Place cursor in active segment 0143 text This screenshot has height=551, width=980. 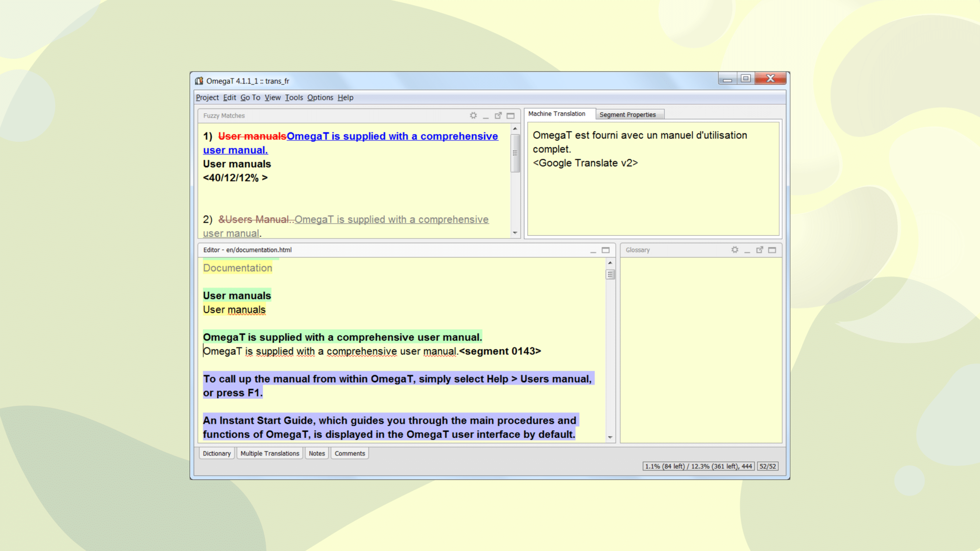(331, 351)
